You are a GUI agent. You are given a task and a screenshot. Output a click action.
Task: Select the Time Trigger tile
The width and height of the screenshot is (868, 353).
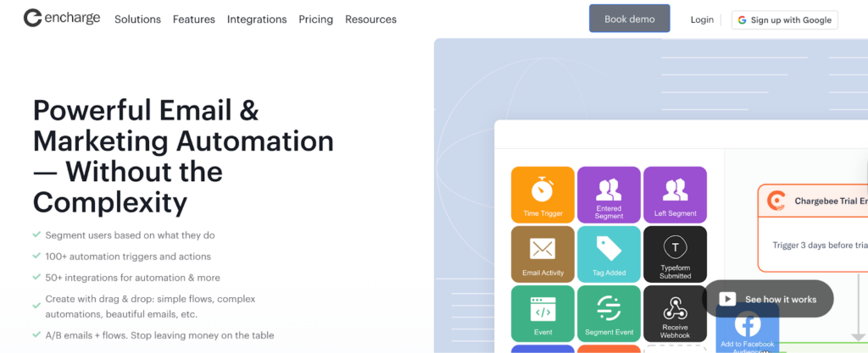pyautogui.click(x=542, y=195)
